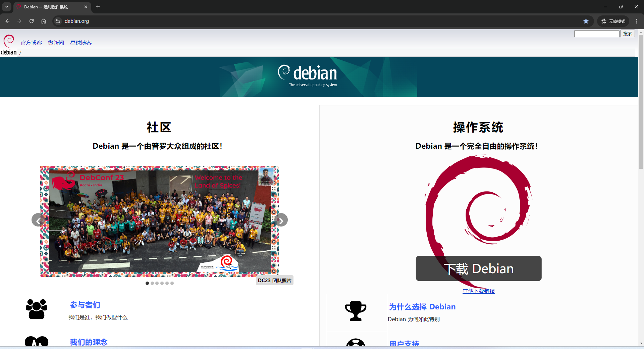
Task: Click the Debian swirl logo in page header
Action: tap(9, 45)
